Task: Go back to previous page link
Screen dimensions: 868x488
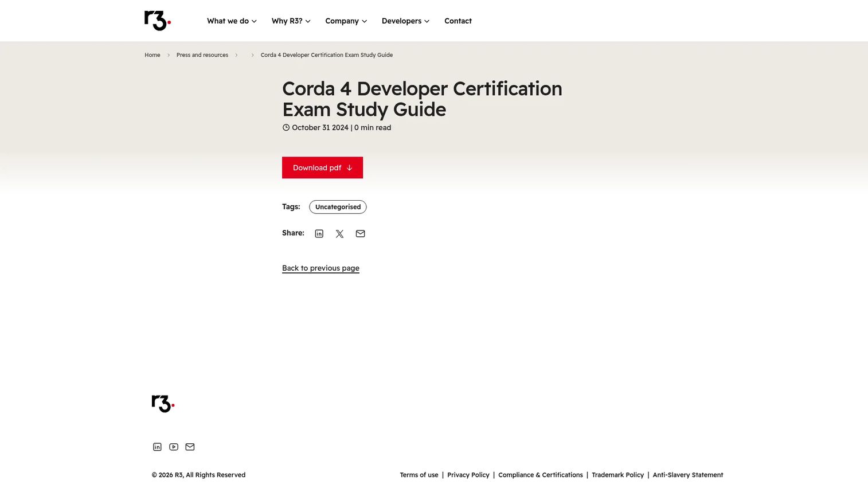Action: point(320,268)
